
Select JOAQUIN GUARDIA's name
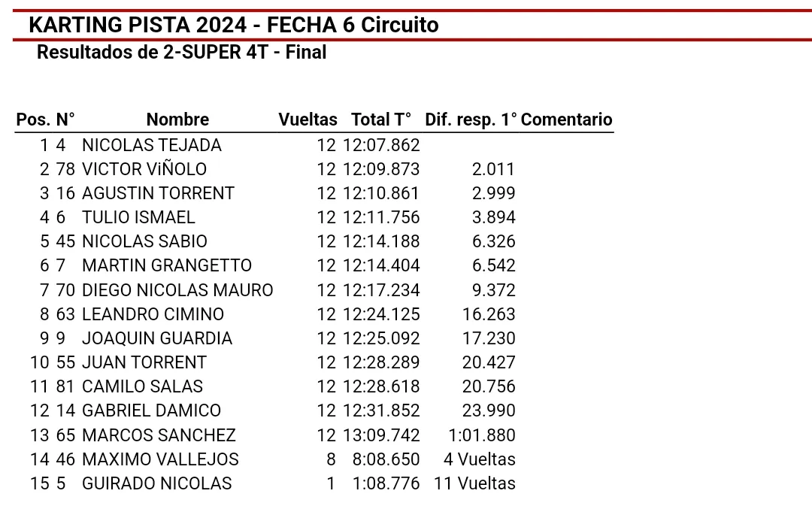tap(157, 338)
